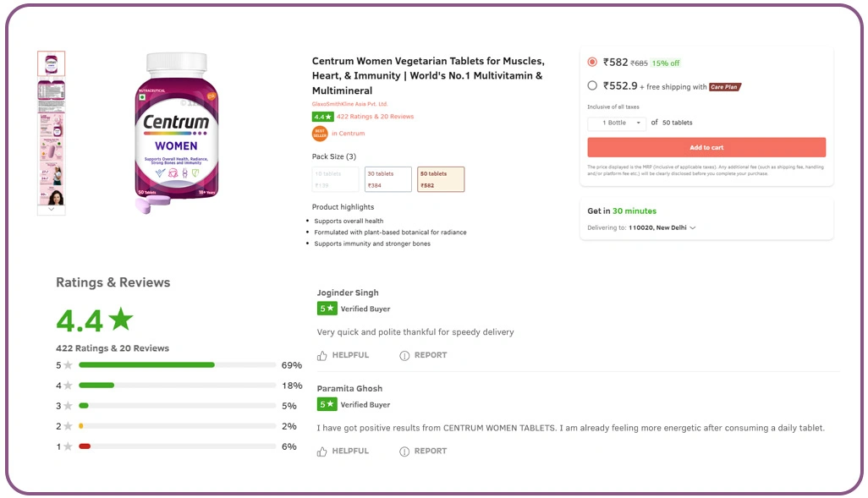Select the 30 tablets pack option
The width and height of the screenshot is (868, 498).
387,178
